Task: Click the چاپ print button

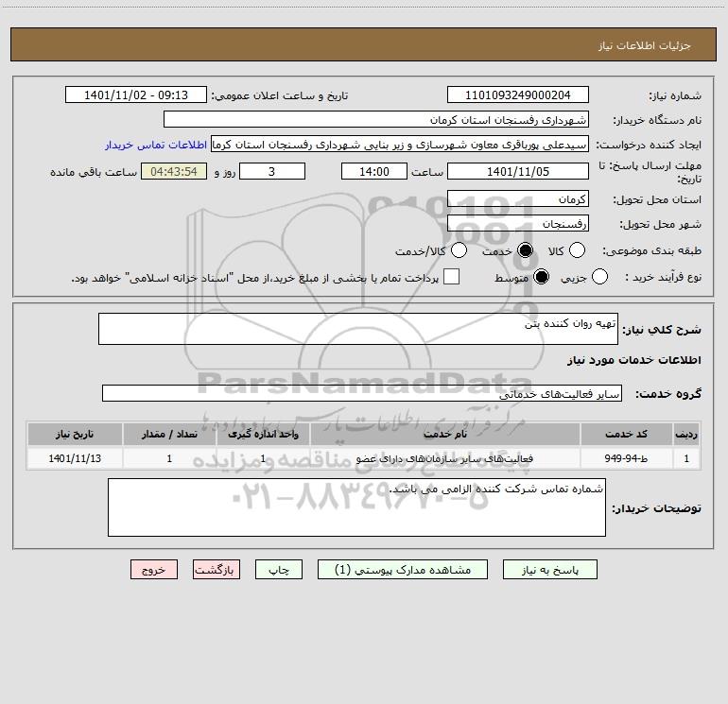Action: [x=279, y=570]
